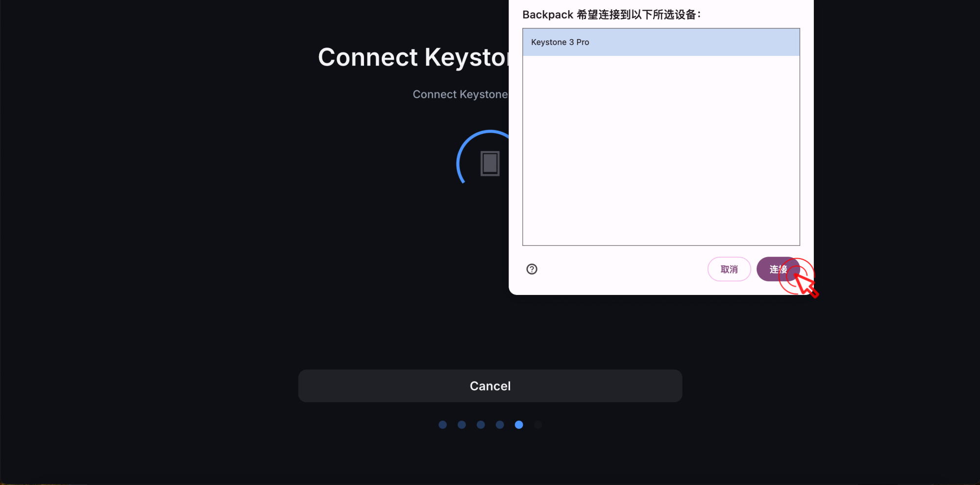Click the red cursor circle annotation
This screenshot has width=980, height=485.
(x=796, y=276)
